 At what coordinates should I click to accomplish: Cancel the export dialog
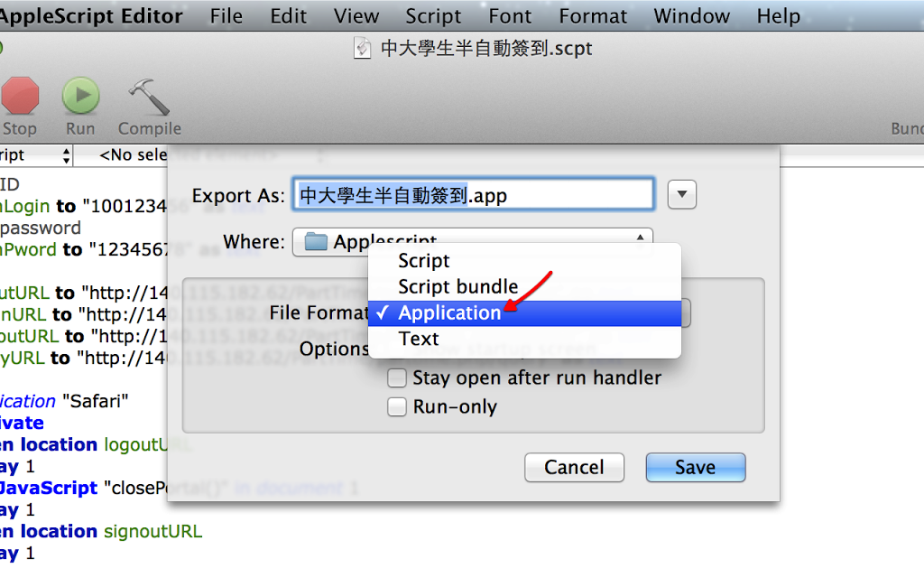pos(574,467)
